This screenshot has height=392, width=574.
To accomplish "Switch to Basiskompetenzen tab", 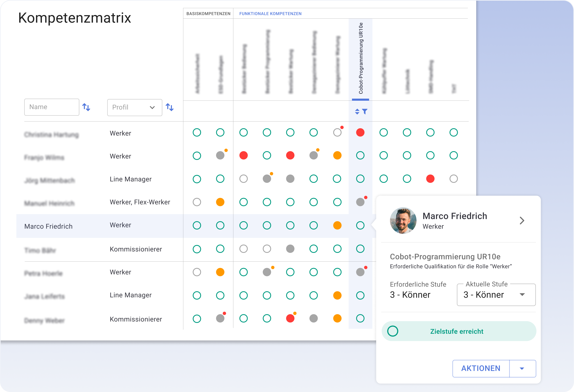I will point(208,14).
